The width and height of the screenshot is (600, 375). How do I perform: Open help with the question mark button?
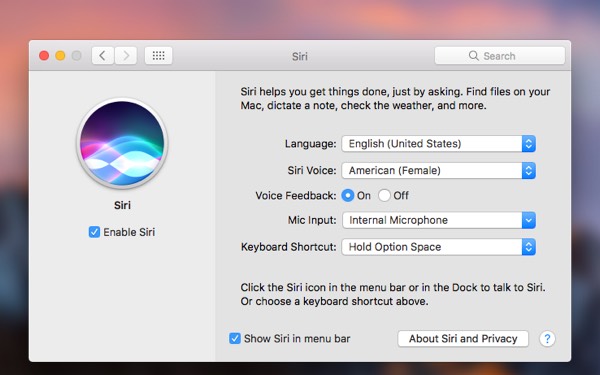547,339
